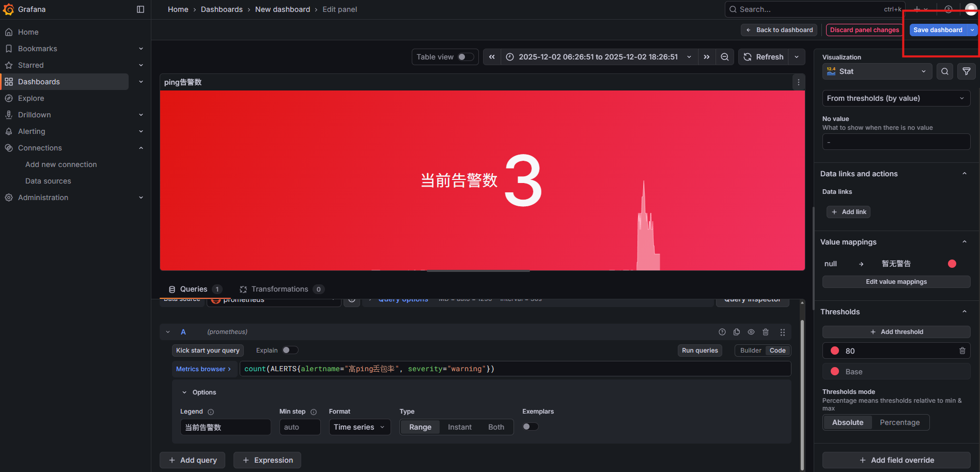Image resolution: width=980 pixels, height=472 pixels.
Task: Switch to the Transformations tab
Action: [279, 289]
